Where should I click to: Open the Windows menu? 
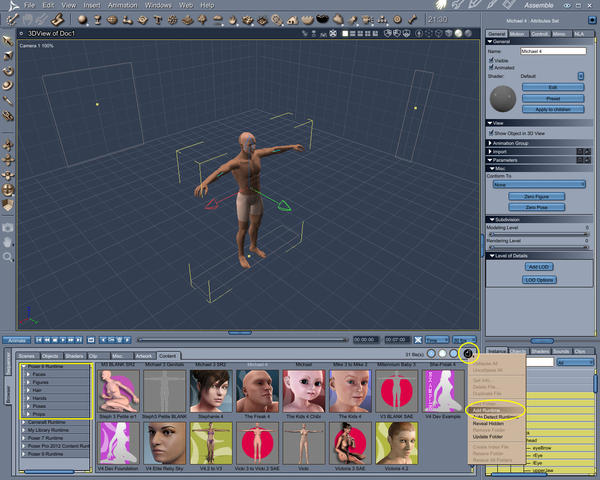[x=158, y=5]
